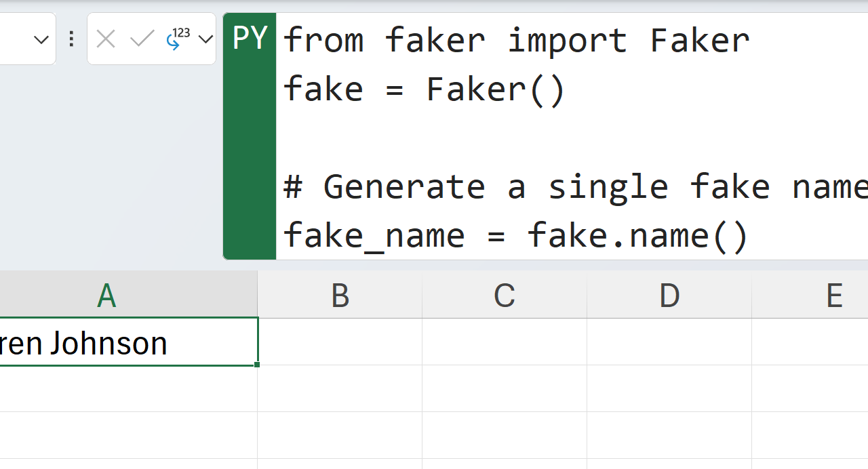Click the Enter checkmark icon
The width and height of the screenshot is (868, 469).
coord(142,39)
